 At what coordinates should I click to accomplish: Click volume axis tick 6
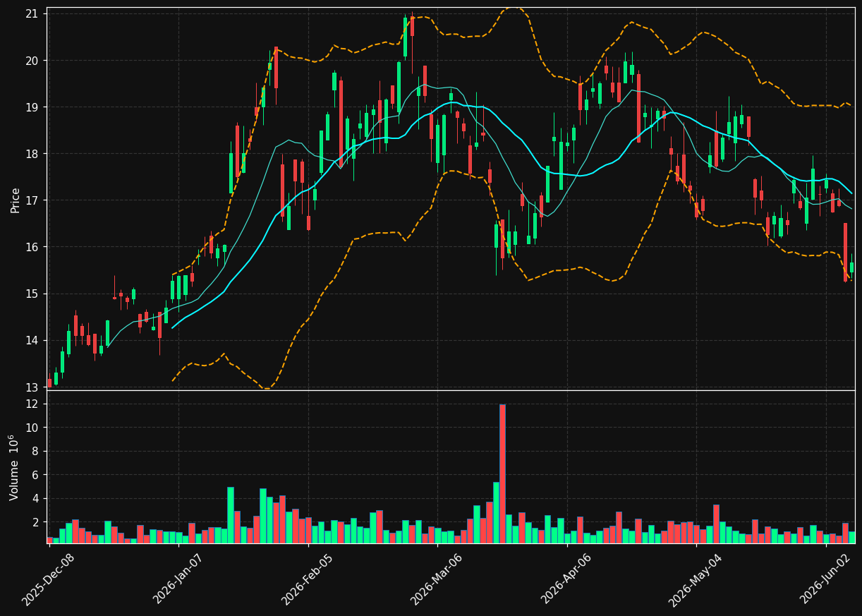point(35,475)
